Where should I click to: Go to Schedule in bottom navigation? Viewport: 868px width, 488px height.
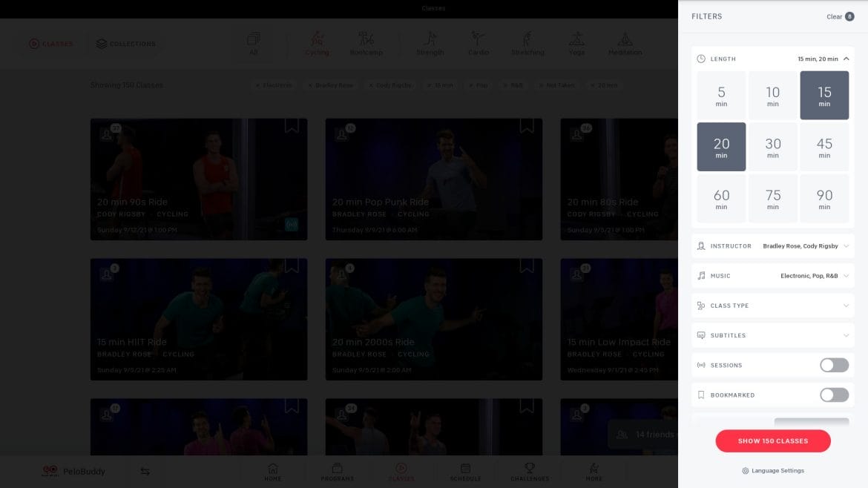click(x=466, y=472)
